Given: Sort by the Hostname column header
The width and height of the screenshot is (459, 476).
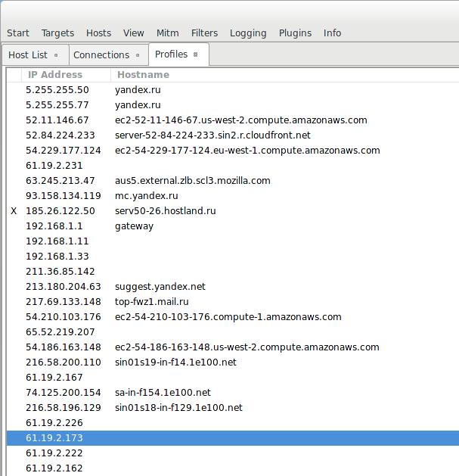Looking at the screenshot, I should click(143, 75).
